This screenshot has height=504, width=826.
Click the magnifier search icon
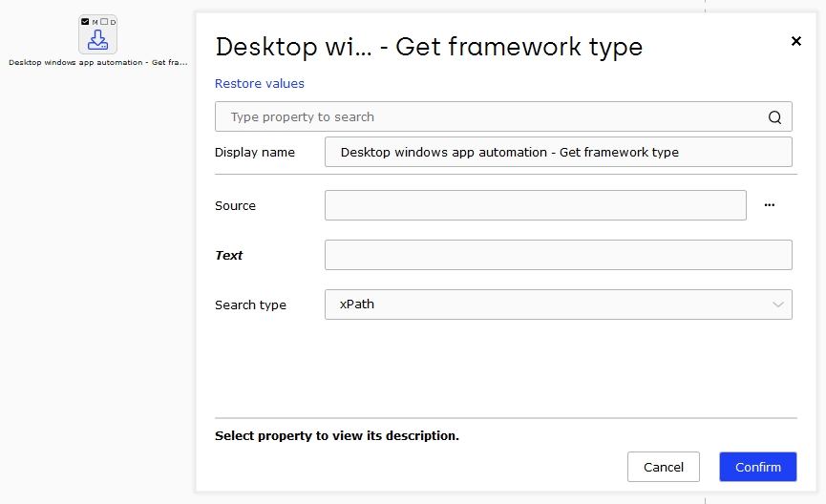(x=774, y=116)
